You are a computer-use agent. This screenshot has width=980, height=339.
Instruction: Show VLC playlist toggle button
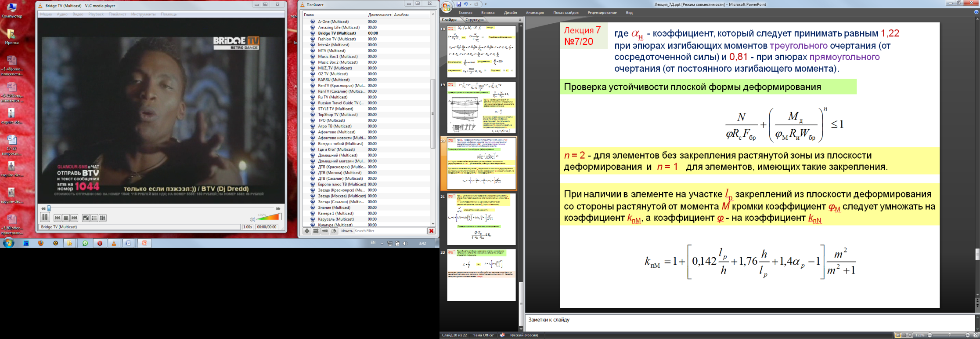tap(94, 218)
